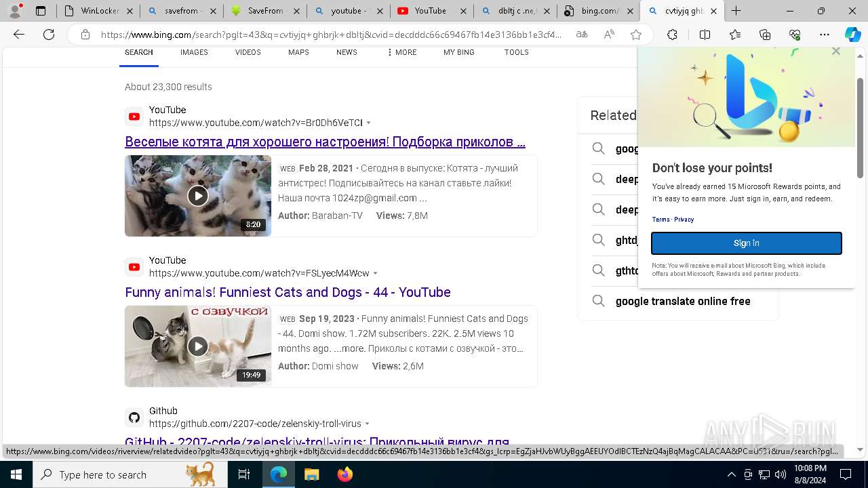
Task: Open the Copilot sidebar icon
Action: pos(852,35)
